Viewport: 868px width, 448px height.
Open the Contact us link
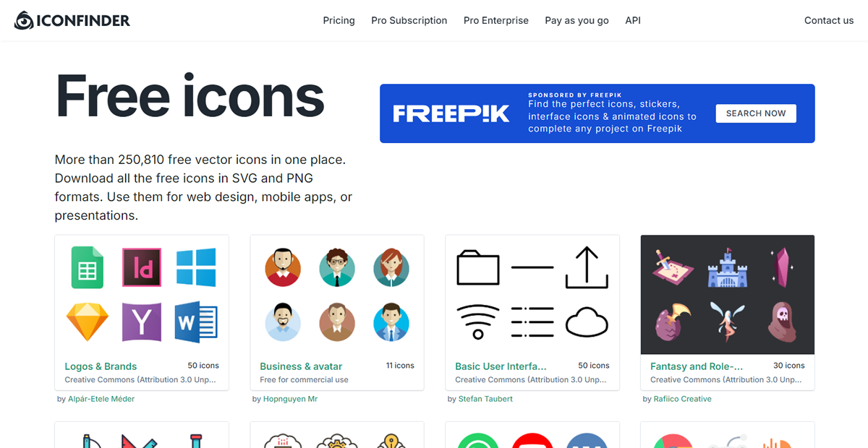click(829, 20)
